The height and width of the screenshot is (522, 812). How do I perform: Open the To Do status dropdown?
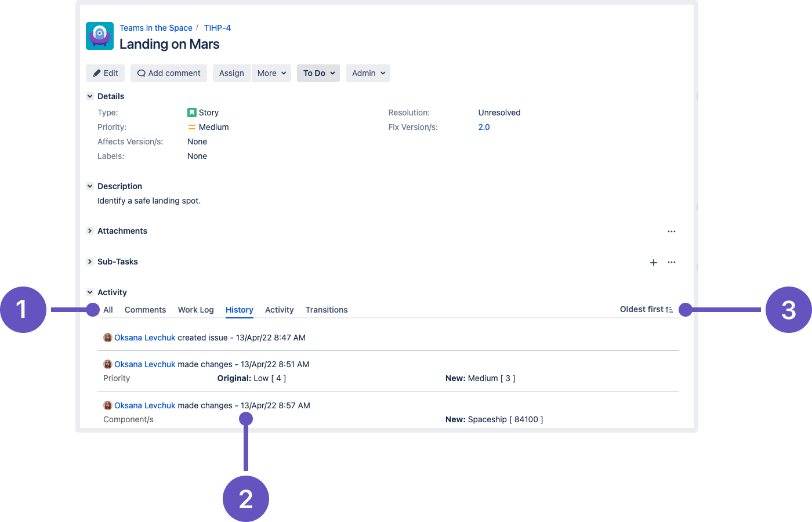coord(318,73)
